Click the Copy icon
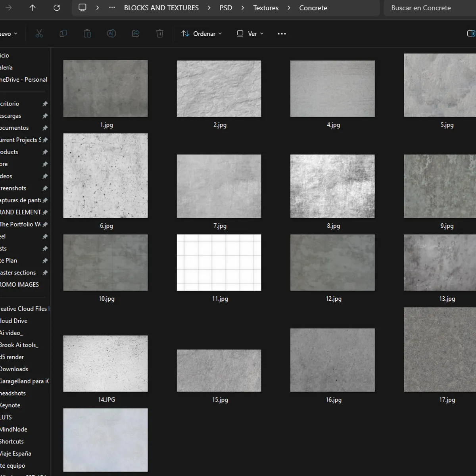Viewport: 476px width, 476px height. tap(63, 33)
